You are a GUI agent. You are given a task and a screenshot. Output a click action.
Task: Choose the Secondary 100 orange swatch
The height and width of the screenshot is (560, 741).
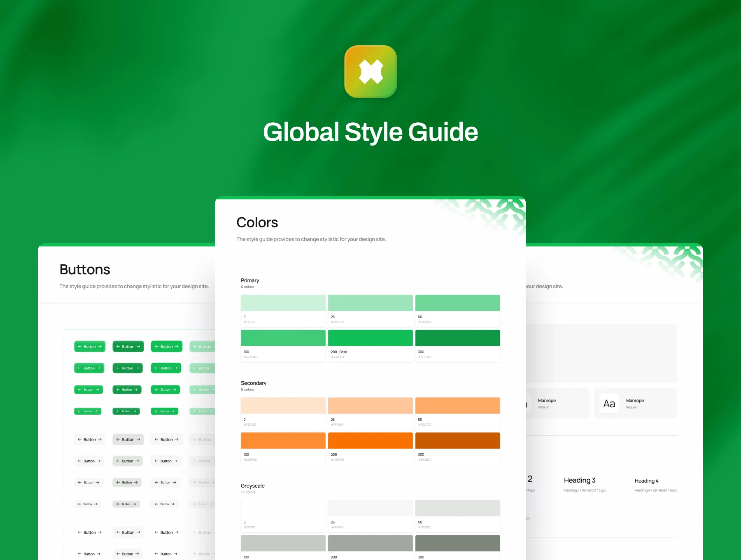coord(283,441)
